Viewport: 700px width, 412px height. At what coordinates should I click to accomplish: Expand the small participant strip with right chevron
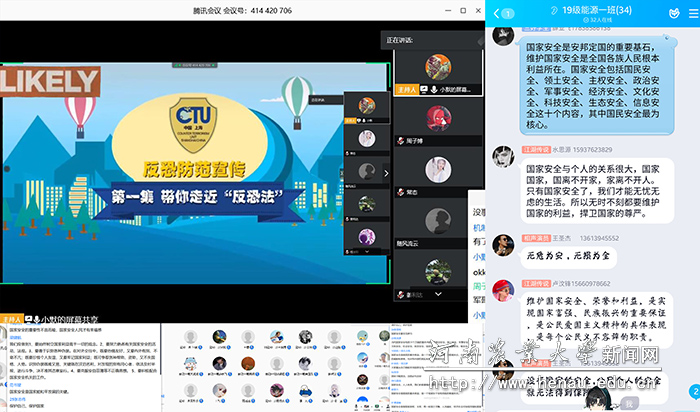[386, 174]
